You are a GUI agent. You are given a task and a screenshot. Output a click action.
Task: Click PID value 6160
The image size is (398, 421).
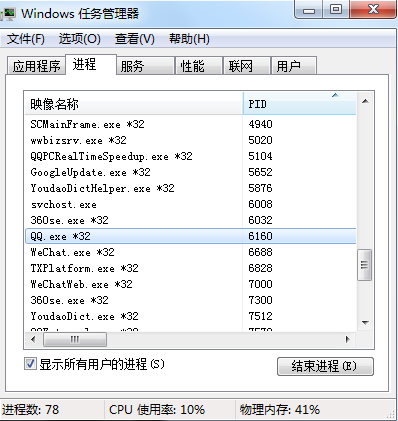pyautogui.click(x=260, y=236)
